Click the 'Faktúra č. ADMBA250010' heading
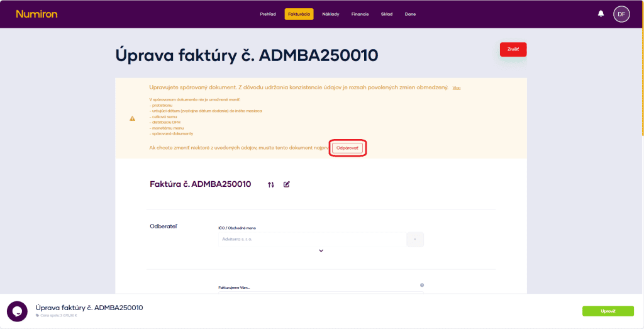This screenshot has height=329, width=644. (x=201, y=184)
